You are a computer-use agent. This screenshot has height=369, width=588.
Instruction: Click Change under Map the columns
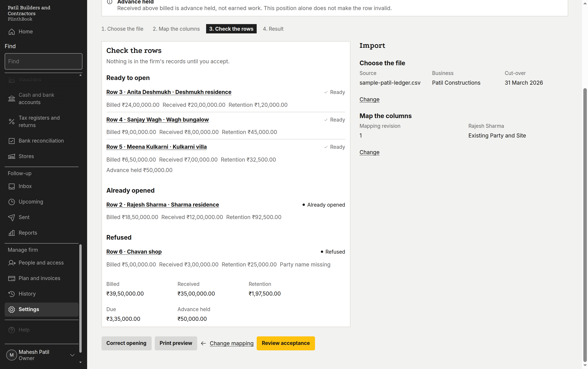[369, 152]
